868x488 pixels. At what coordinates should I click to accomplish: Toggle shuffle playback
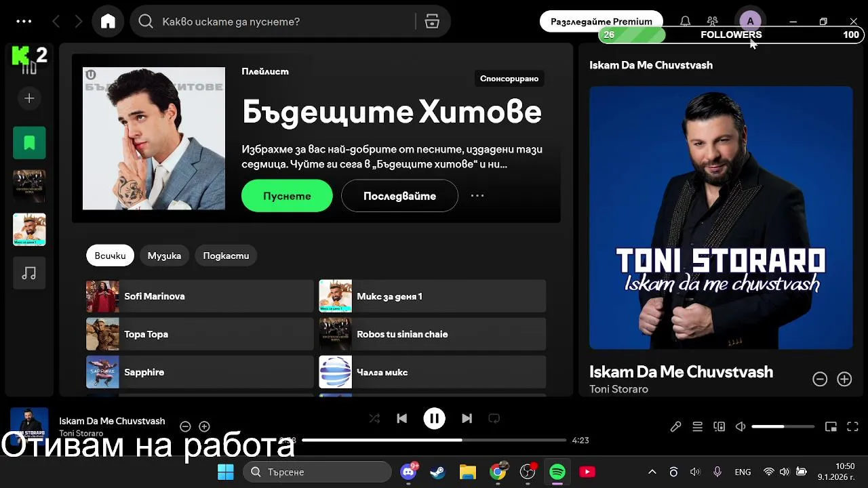pyautogui.click(x=374, y=418)
